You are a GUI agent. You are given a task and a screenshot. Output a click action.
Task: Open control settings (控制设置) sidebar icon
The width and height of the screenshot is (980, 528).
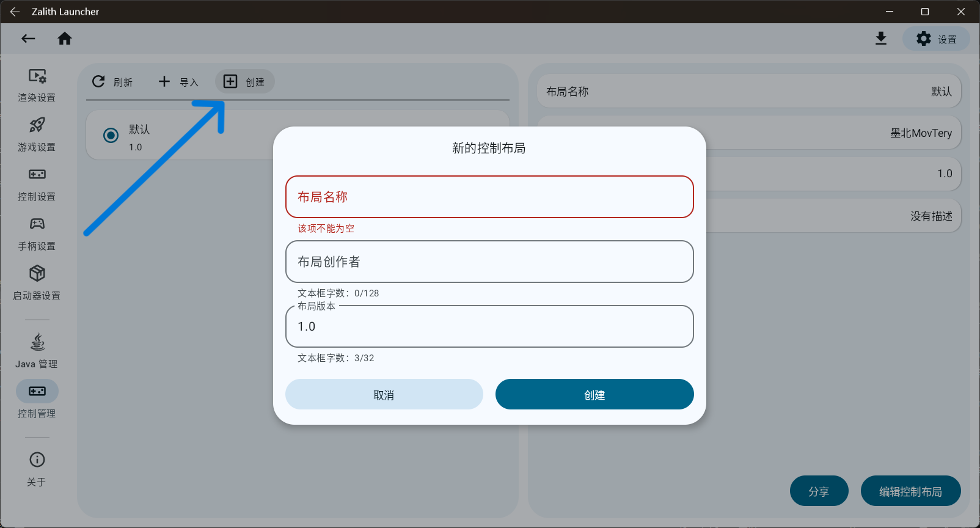37,175
